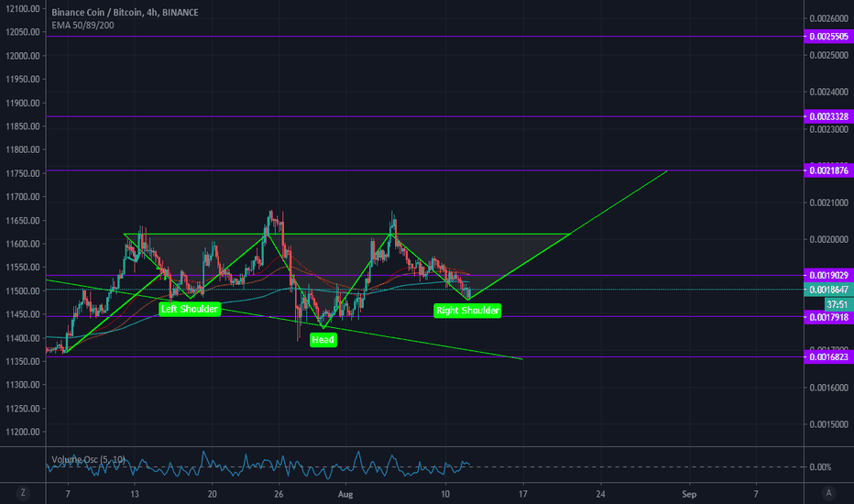
Task: Click the Sep label on time axis
Action: pyautogui.click(x=689, y=494)
